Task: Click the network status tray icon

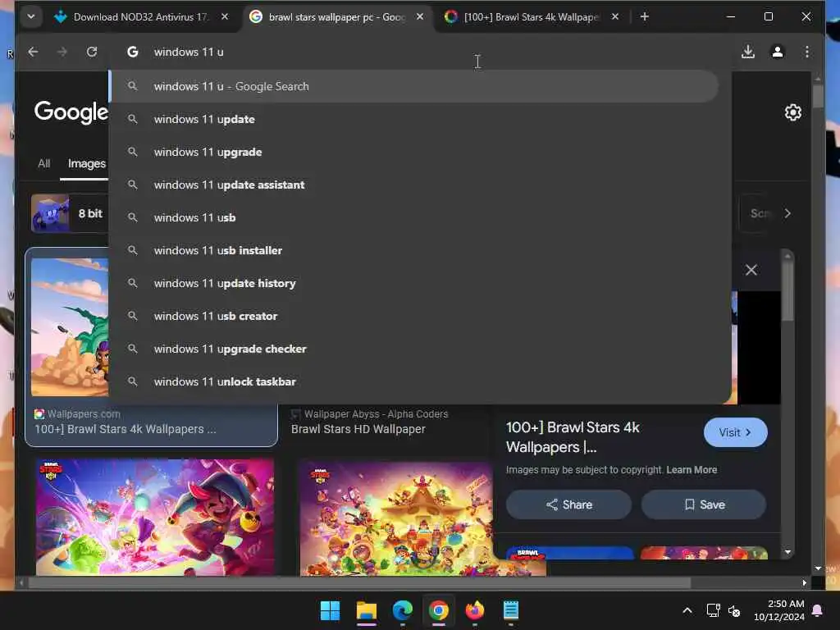Action: click(713, 610)
